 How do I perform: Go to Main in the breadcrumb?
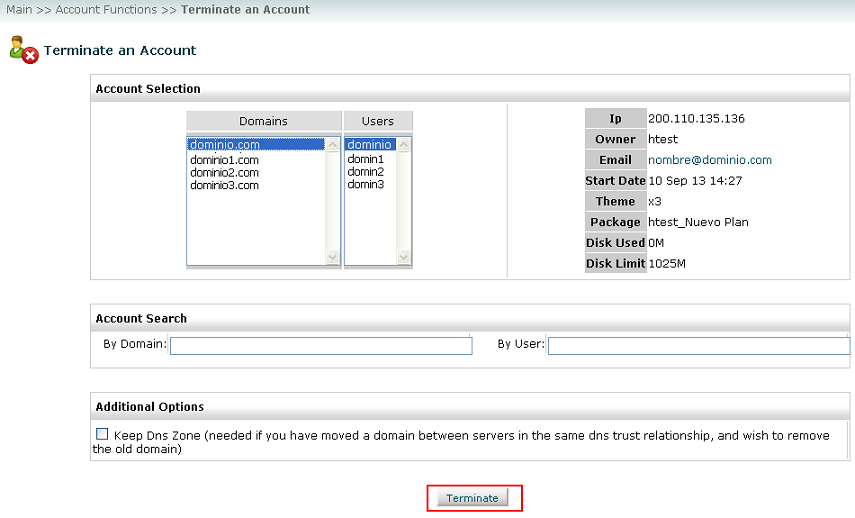click(x=19, y=9)
